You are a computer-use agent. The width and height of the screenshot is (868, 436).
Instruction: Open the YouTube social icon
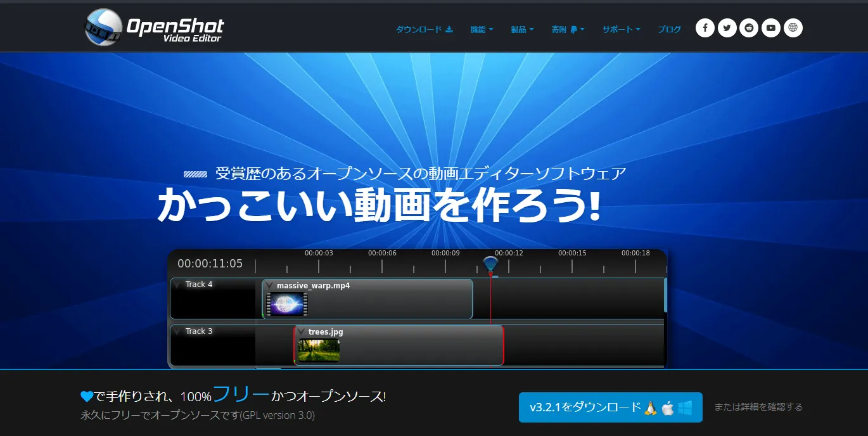coord(771,28)
